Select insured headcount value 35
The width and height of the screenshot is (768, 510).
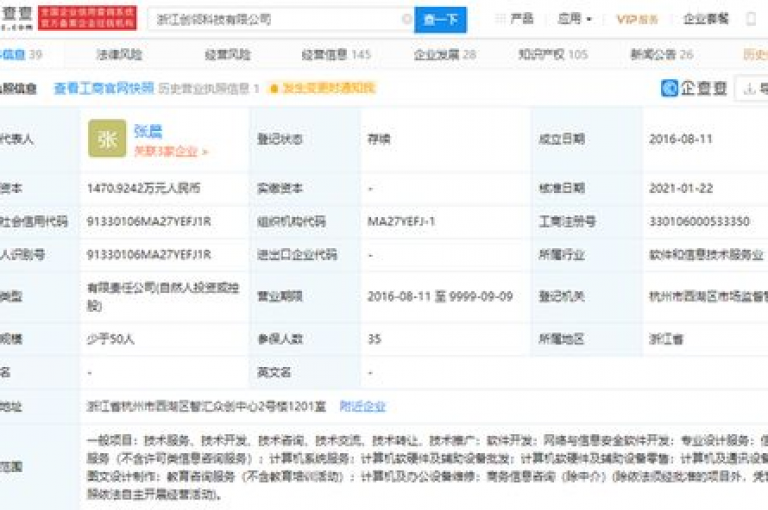click(x=374, y=339)
